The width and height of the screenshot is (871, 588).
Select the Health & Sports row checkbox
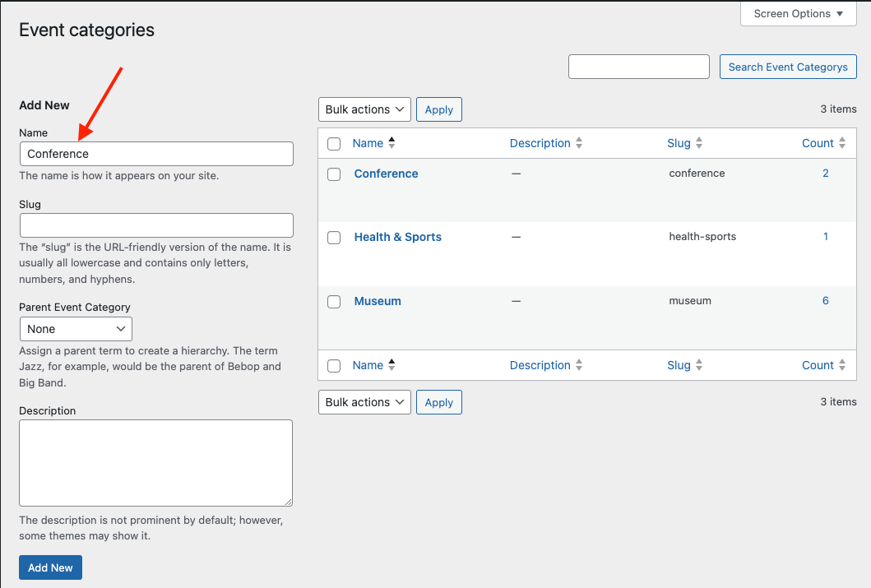click(x=334, y=238)
